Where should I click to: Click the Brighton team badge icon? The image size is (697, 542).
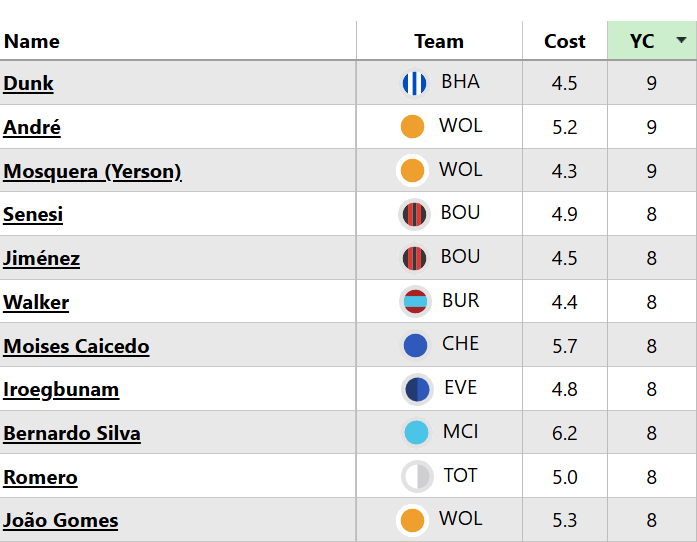coord(414,83)
